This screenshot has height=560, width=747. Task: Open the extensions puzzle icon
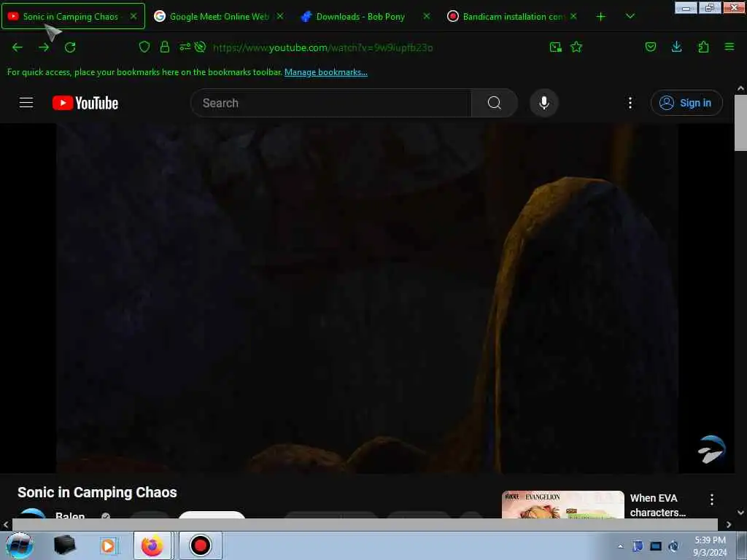(x=703, y=47)
